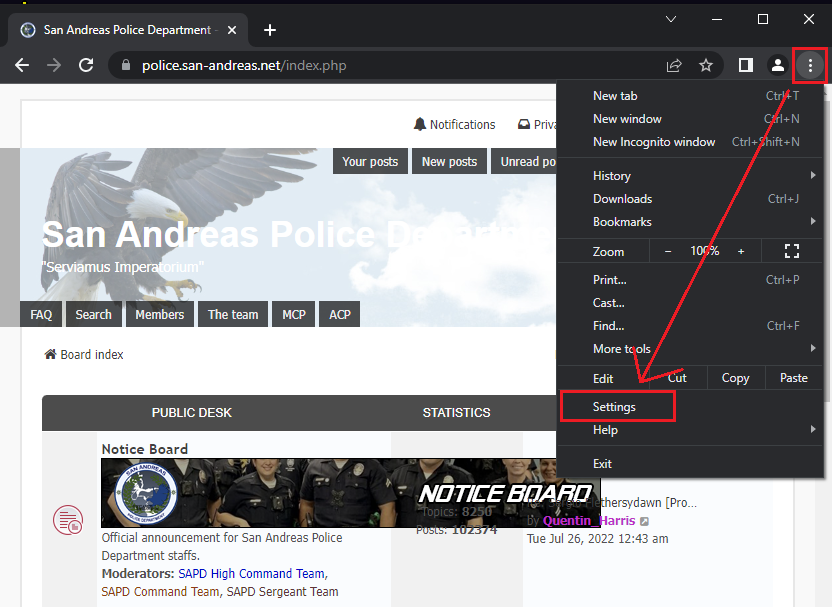Click the Private messages link
832x607 pixels.
pyautogui.click(x=537, y=125)
